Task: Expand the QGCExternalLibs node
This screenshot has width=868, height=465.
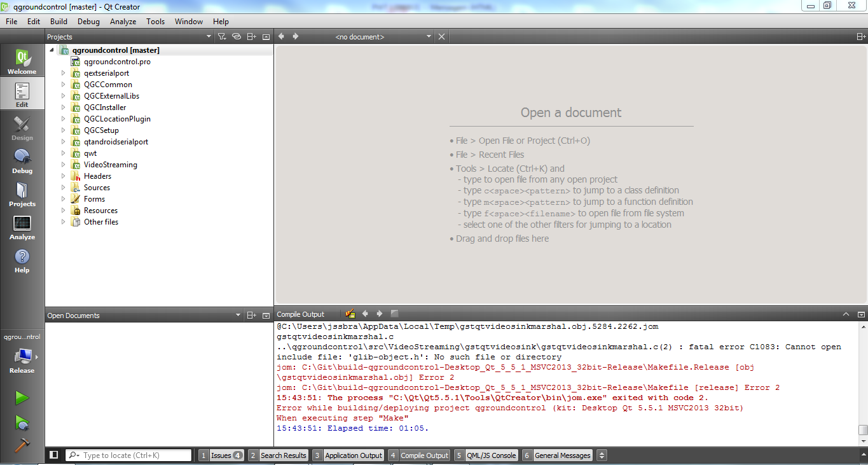Action: point(63,96)
